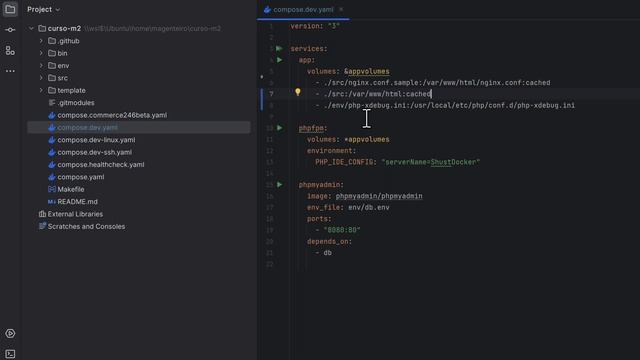Image resolution: width=640 pixels, height=360 pixels.
Task: Open the Terminal tool window icon
Action: pyautogui.click(x=10, y=354)
